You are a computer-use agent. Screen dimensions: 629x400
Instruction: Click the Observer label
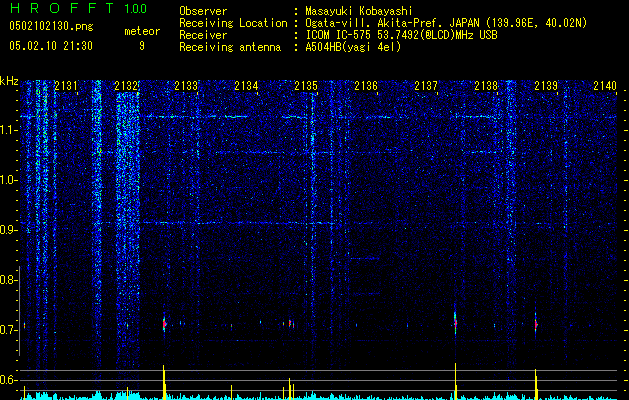tap(203, 11)
